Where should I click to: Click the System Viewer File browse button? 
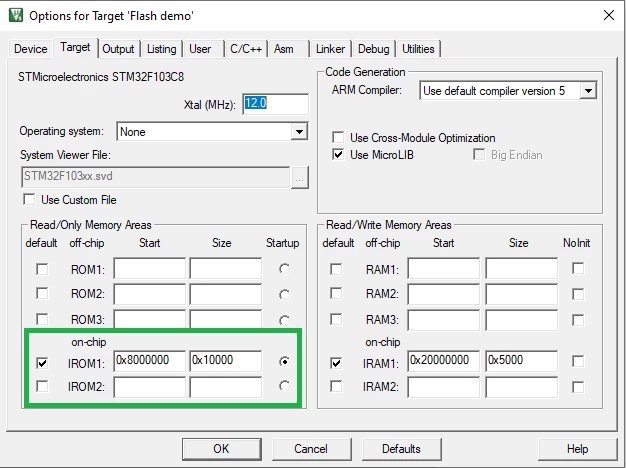299,177
